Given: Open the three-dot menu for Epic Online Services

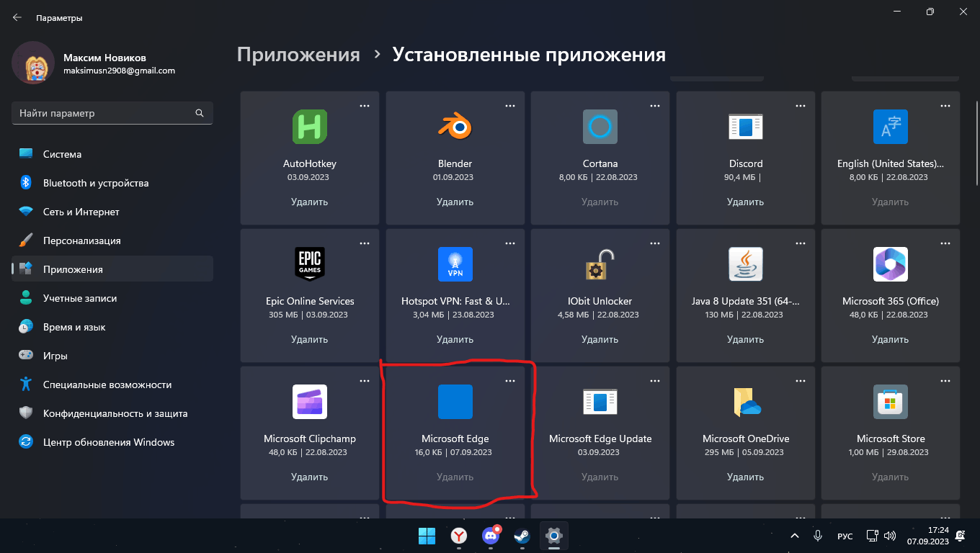Looking at the screenshot, I should [x=365, y=243].
